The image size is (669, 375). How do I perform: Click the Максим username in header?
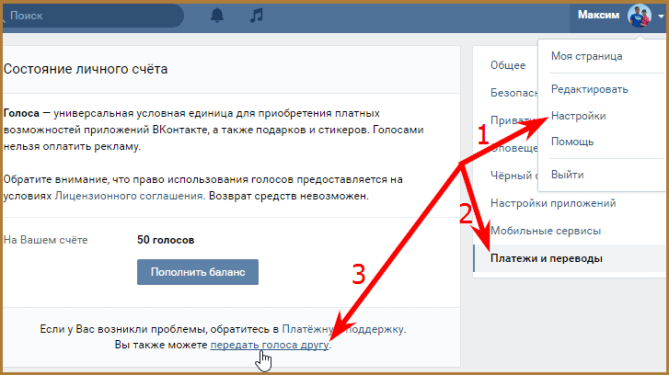click(598, 15)
